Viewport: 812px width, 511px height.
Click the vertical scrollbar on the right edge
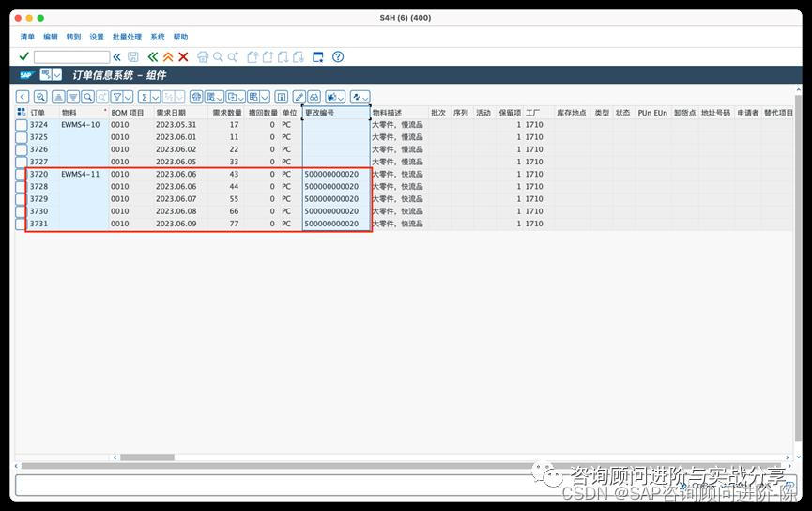(x=798, y=267)
